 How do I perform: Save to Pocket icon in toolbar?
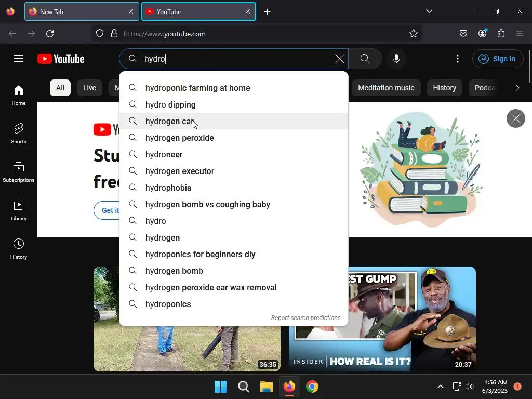[463, 33]
